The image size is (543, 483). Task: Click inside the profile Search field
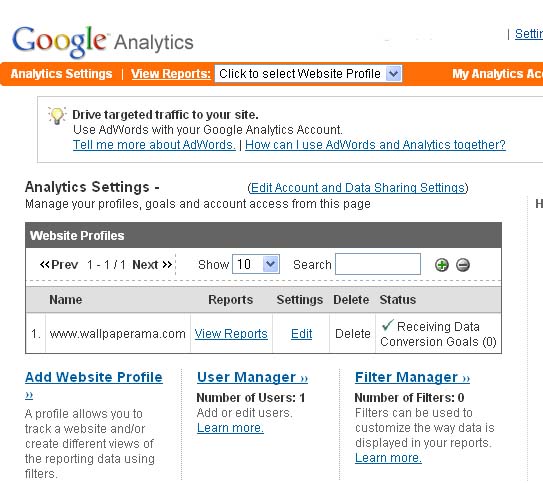378,264
